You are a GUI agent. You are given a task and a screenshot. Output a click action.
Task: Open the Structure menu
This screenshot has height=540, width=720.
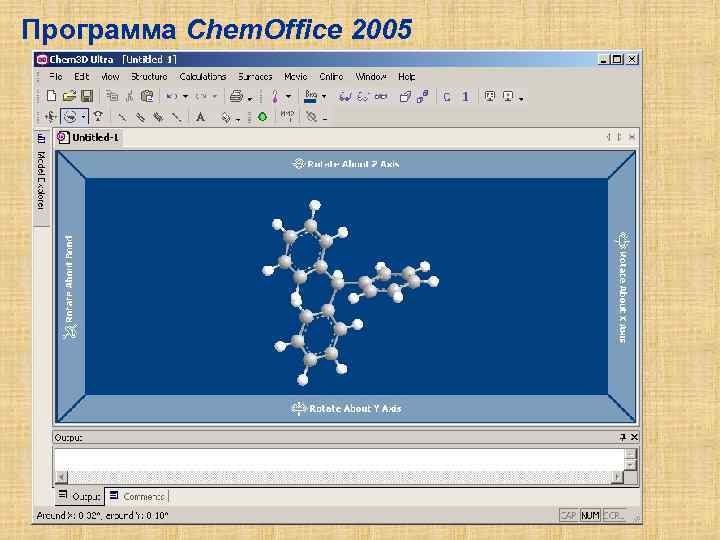pos(149,76)
